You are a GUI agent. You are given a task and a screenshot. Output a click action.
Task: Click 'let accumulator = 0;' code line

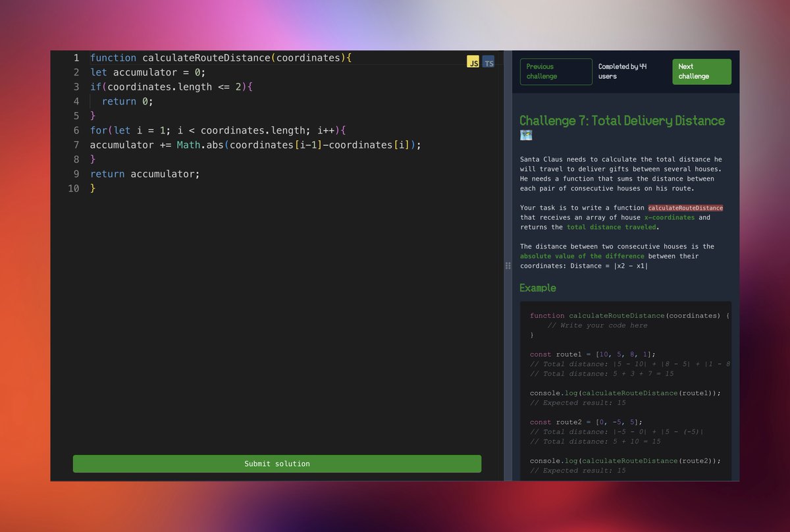148,72
